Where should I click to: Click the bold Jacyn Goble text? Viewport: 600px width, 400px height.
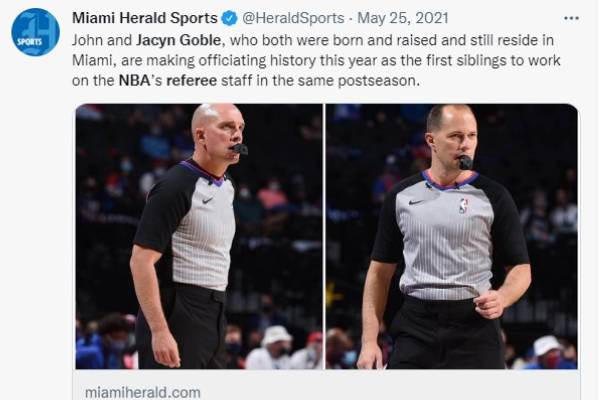coord(178,40)
